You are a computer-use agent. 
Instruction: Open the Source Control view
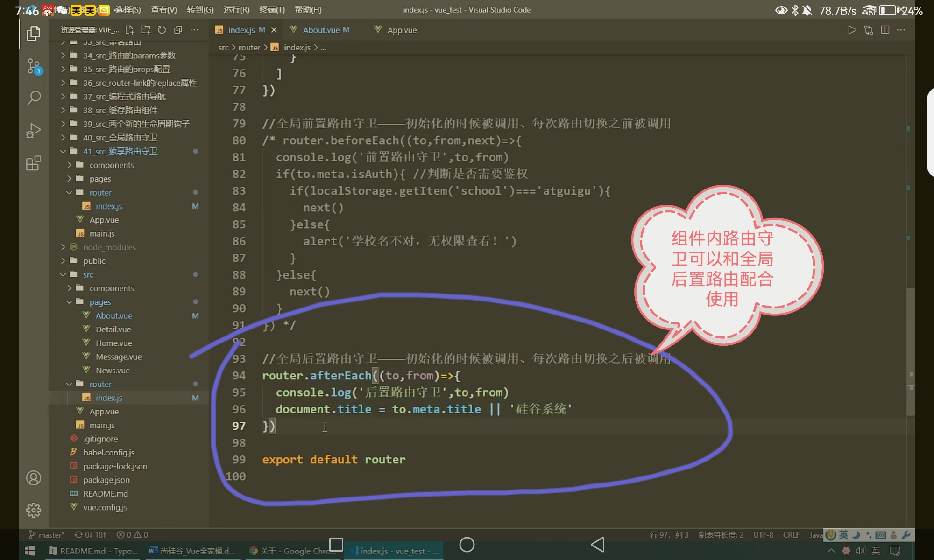click(x=34, y=66)
